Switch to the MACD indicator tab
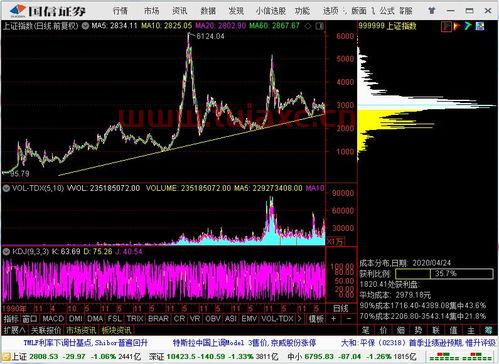Screen dimensions: 499x364 (x=53, y=319)
